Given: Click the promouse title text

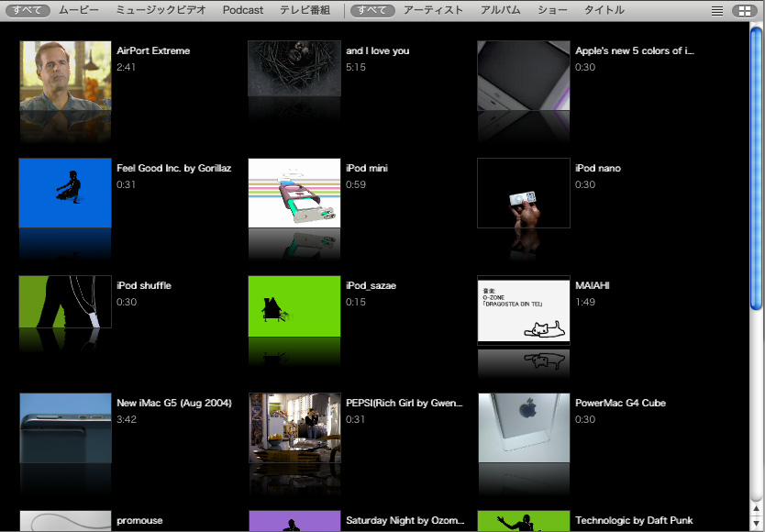Looking at the screenshot, I should 139,521.
